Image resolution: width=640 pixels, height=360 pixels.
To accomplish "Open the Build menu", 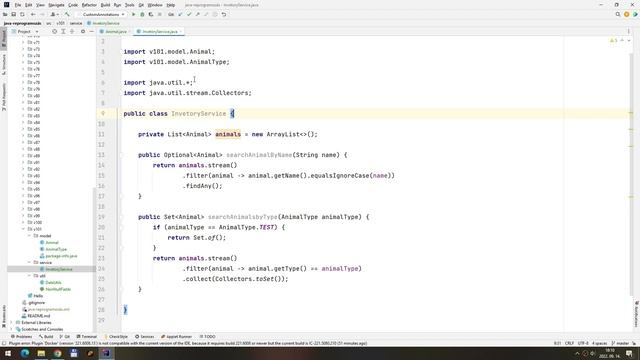I will click(x=105, y=5).
